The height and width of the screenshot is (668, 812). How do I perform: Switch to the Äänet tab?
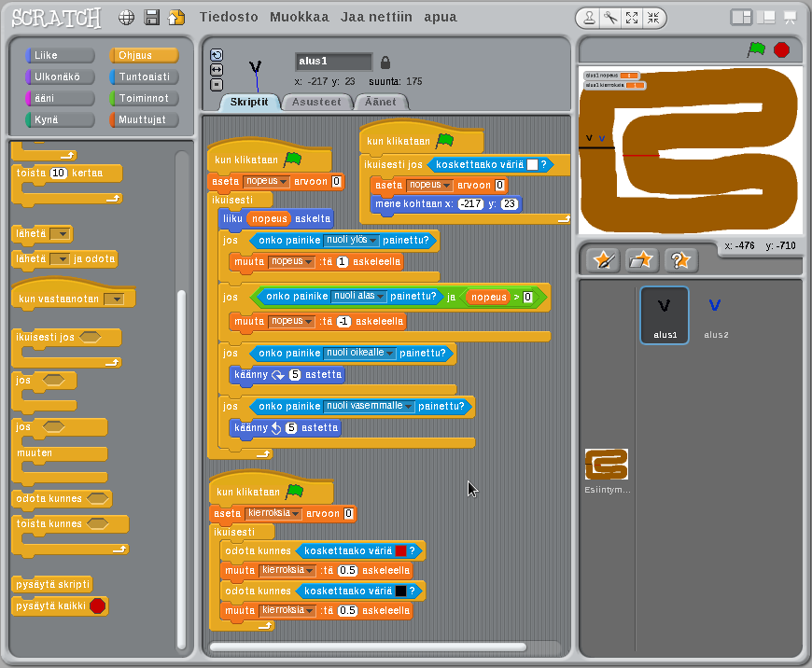click(381, 102)
